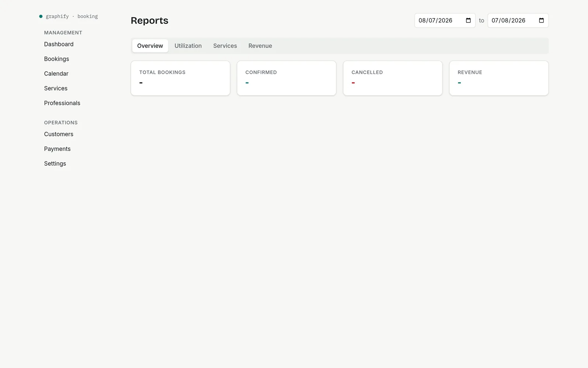Go to Customers under Operations

(59, 134)
